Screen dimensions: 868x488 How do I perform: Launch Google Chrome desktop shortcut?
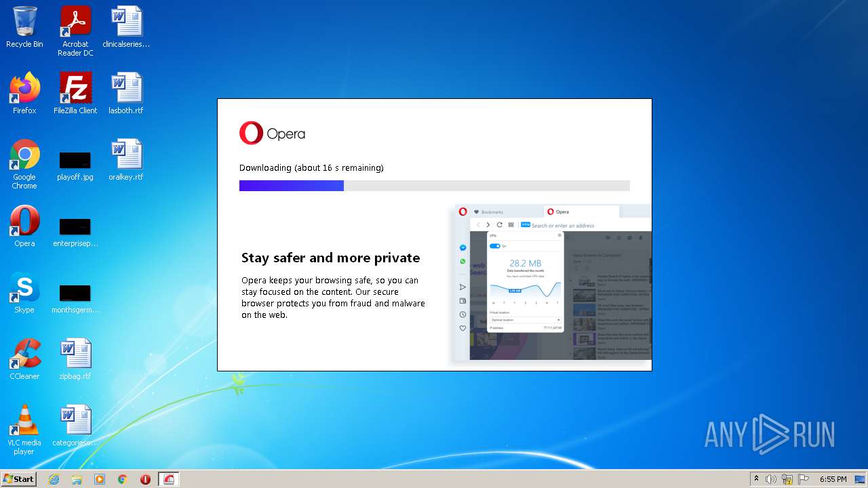24,164
